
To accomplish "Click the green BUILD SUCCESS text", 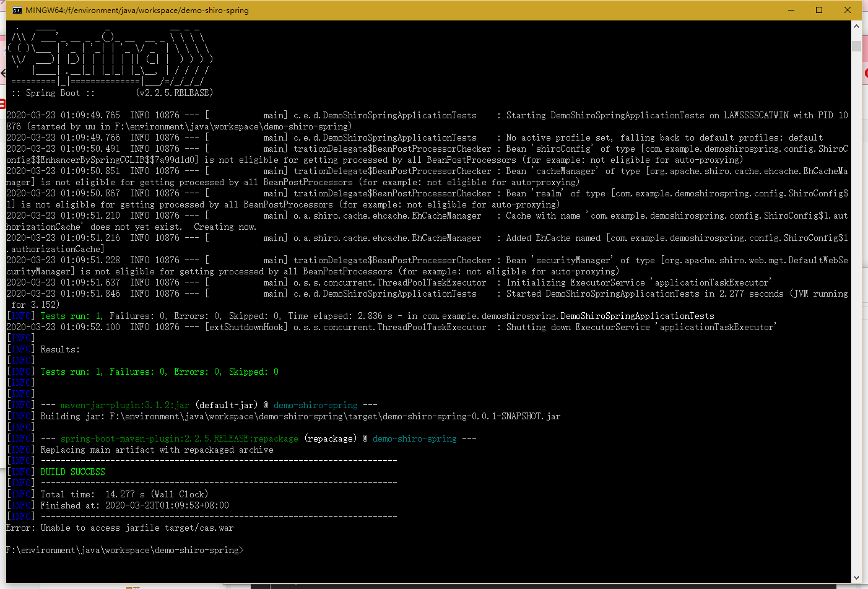I will click(x=73, y=472).
